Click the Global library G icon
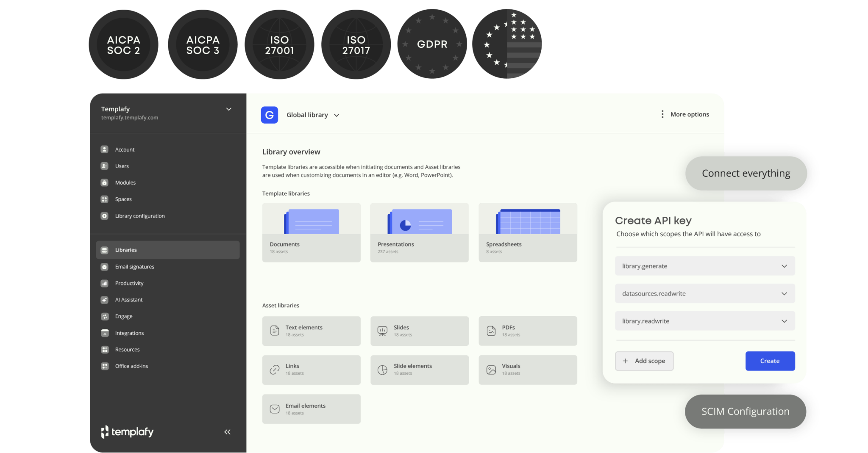The height and width of the screenshot is (453, 868). (x=270, y=115)
